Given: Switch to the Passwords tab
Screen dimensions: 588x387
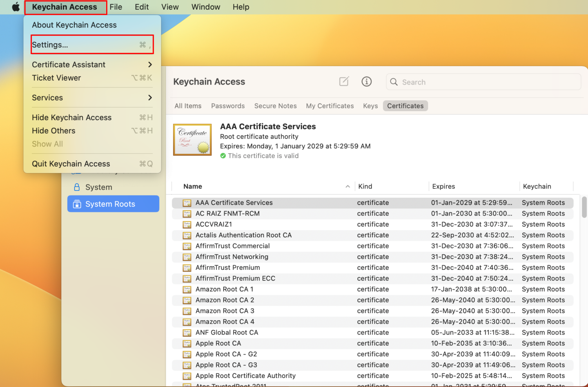Looking at the screenshot, I should (228, 106).
